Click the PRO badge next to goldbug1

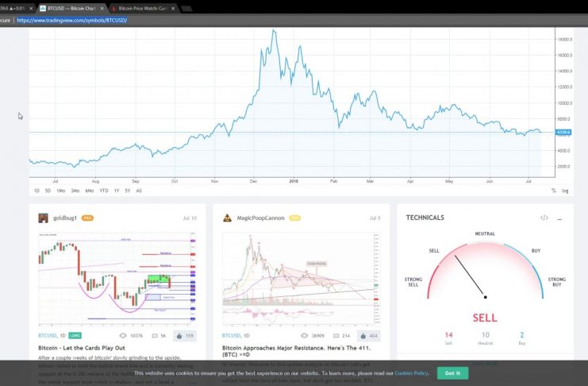(87, 218)
